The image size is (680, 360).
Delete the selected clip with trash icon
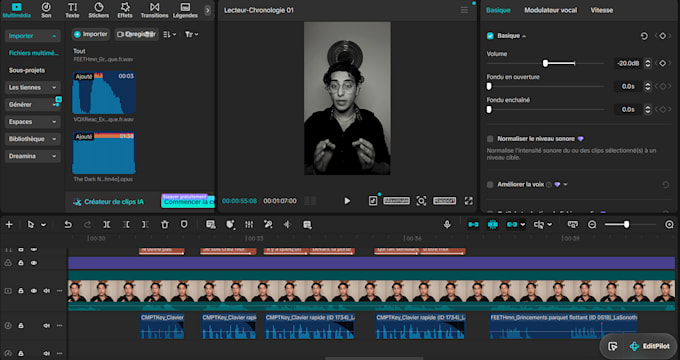(165, 224)
